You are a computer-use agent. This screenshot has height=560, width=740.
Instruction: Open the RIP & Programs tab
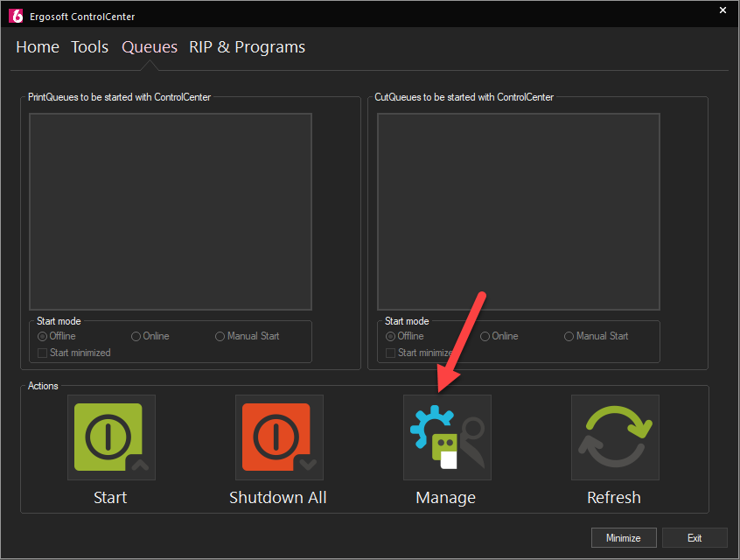point(248,47)
